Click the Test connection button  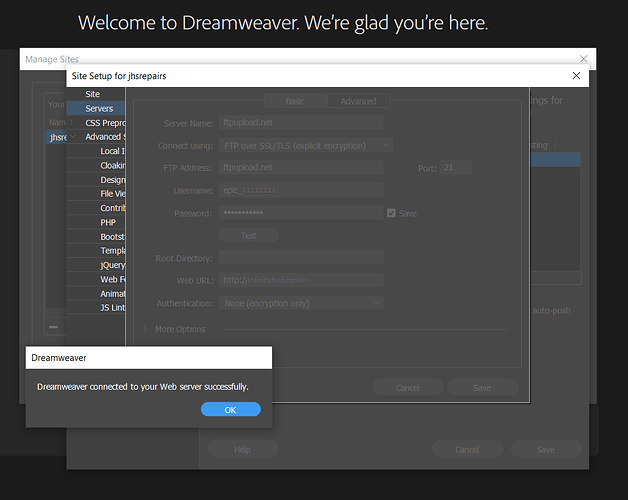click(249, 236)
